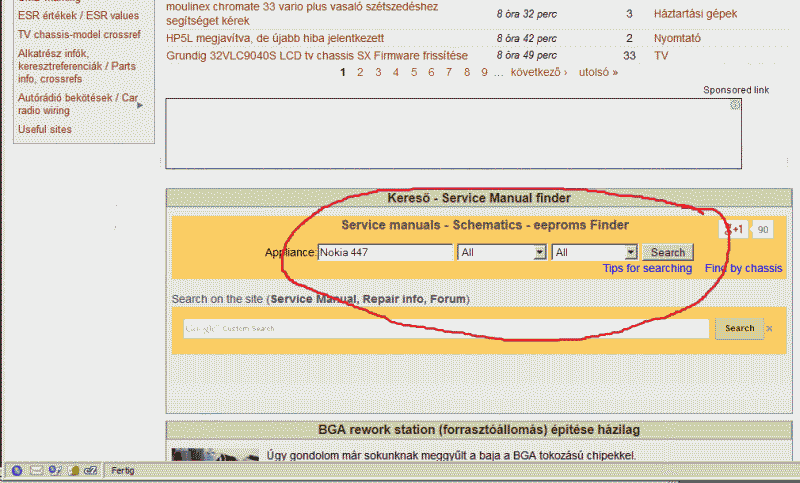Viewport: 800px width, 483px height.
Task: Clear the Google custom search with X
Action: coord(769,329)
